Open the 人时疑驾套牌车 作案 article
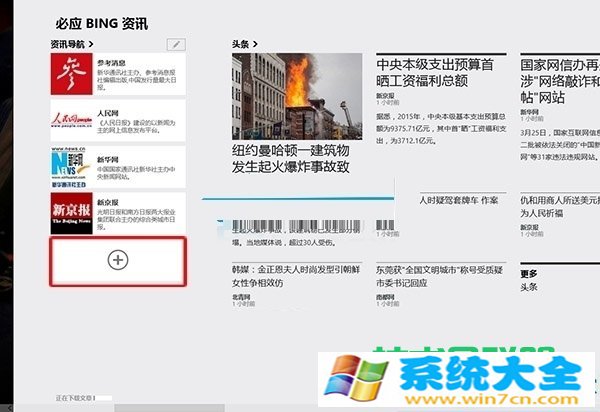Viewport: 600px width, 412px height. coord(459,200)
